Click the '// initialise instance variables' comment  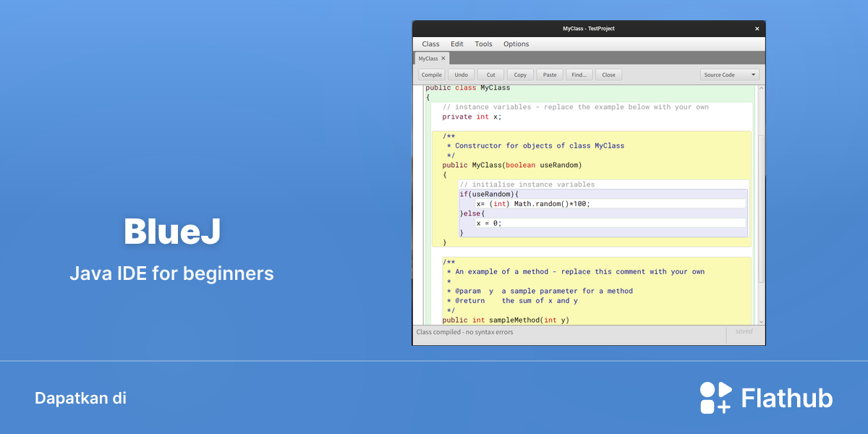(x=527, y=184)
